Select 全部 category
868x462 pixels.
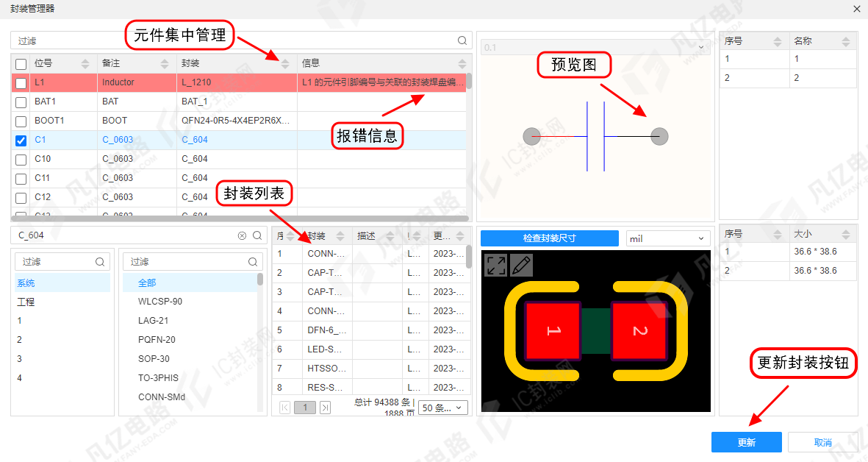[x=190, y=283]
